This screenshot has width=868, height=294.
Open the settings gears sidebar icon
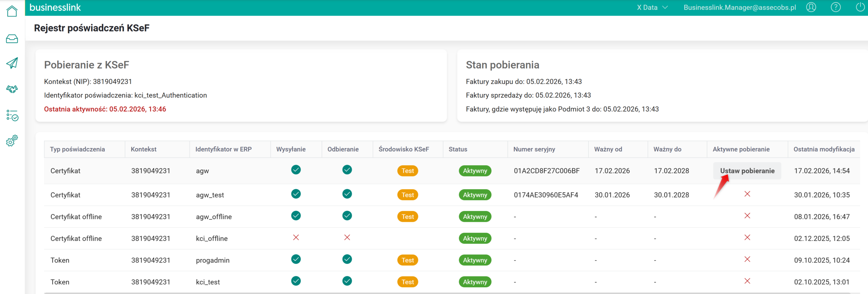(x=12, y=141)
